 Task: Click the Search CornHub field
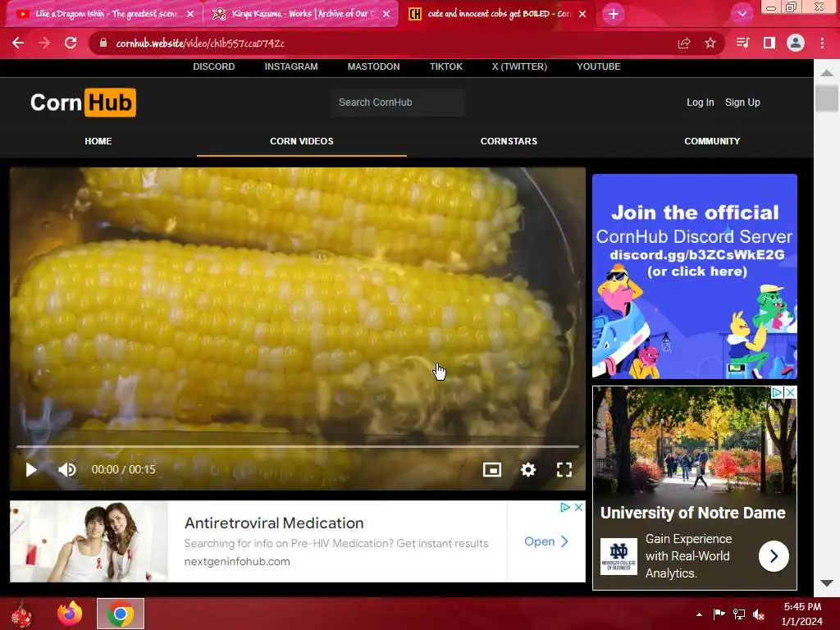(398, 103)
